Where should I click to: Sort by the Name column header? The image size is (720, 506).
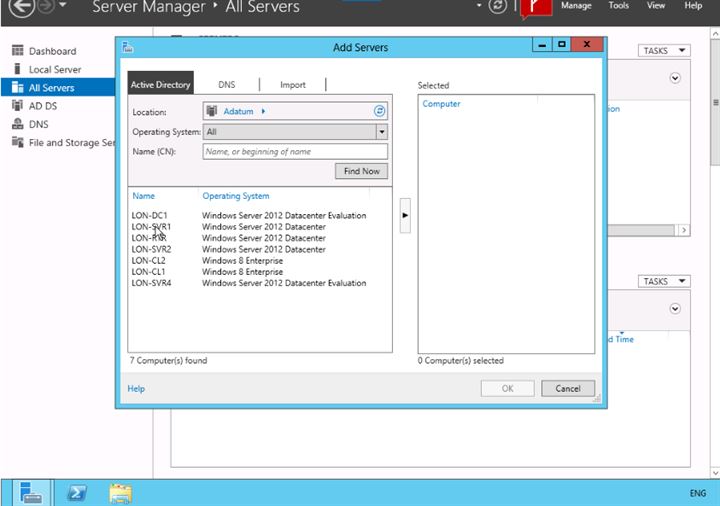click(x=143, y=196)
